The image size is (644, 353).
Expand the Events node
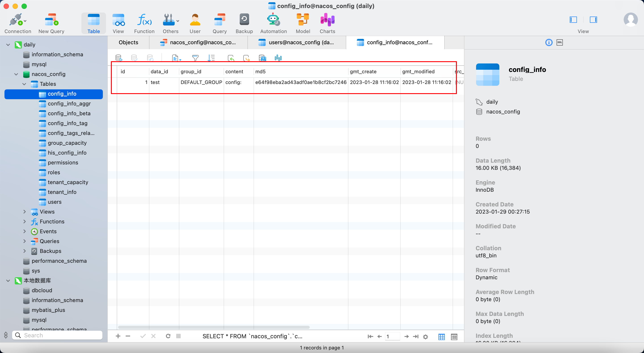click(x=25, y=231)
